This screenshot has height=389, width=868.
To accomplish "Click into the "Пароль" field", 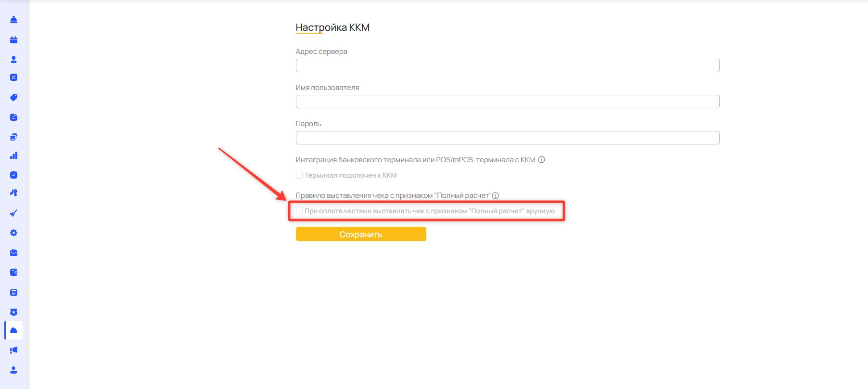I will tap(507, 138).
